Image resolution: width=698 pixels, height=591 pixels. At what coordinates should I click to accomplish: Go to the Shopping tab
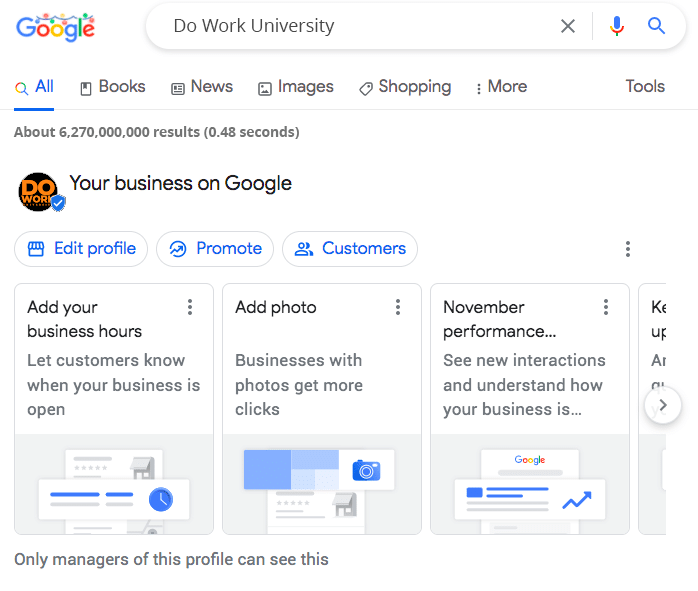404,87
